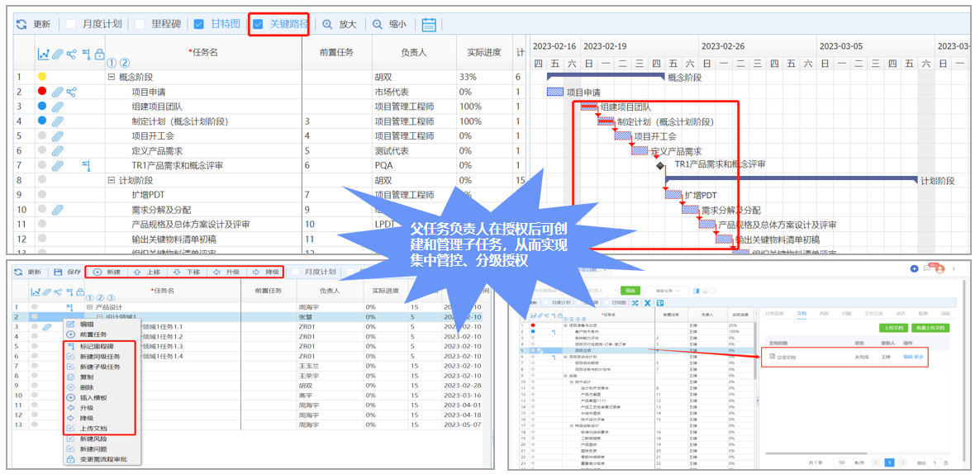Collapse the 产品设计 tree node
The height and width of the screenshot is (474, 980).
click(x=89, y=306)
